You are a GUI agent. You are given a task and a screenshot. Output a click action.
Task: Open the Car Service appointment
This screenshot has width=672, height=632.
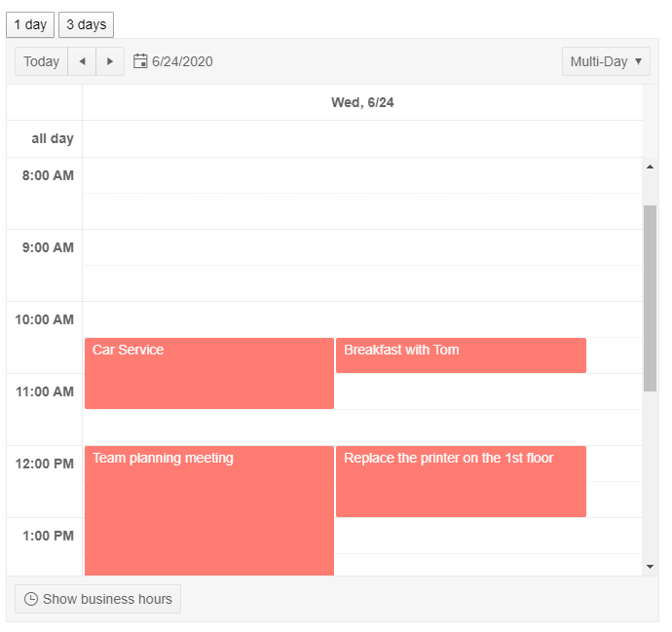(x=209, y=375)
